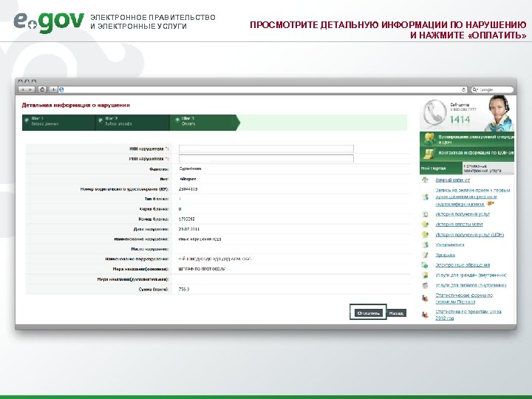Switch to Популярные электронные услуги tab
The height and width of the screenshot is (399, 532).
488,168
